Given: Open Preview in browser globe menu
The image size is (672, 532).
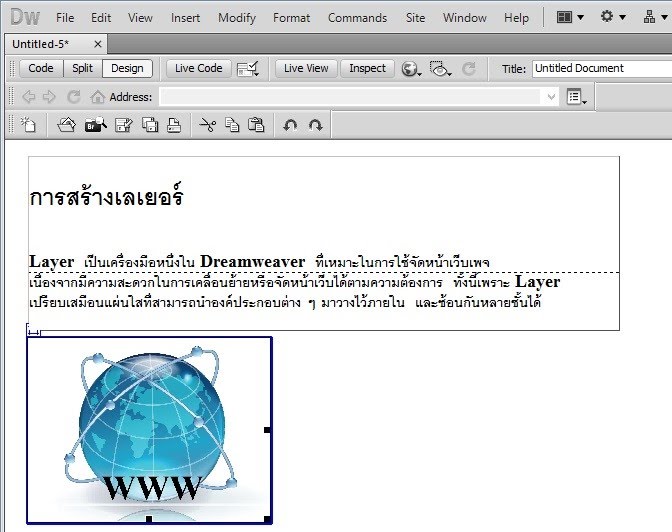Looking at the screenshot, I should point(411,69).
